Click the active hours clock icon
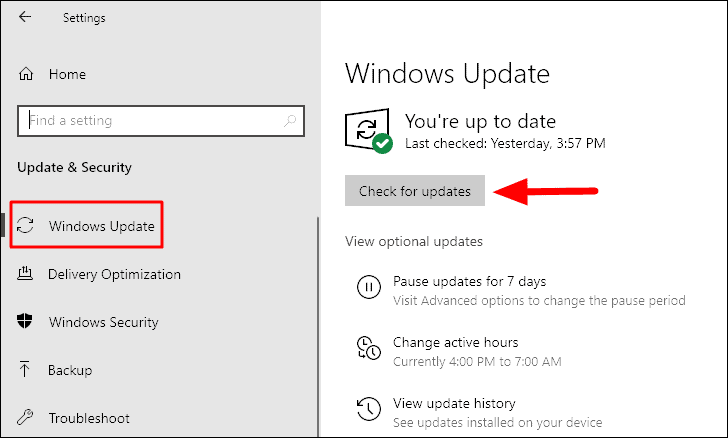Viewport: 728px width, 438px height. click(x=369, y=348)
